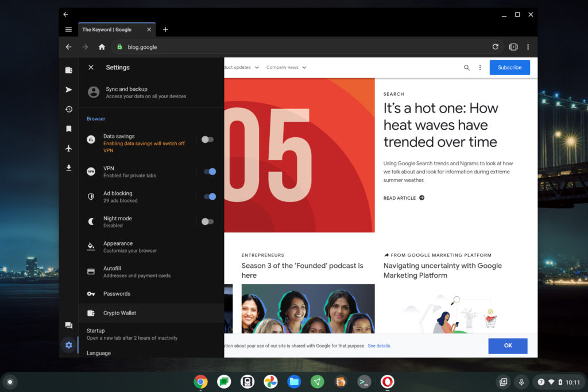Open Appearance settings
Image resolution: width=588 pixels, height=392 pixels.
[x=151, y=247]
